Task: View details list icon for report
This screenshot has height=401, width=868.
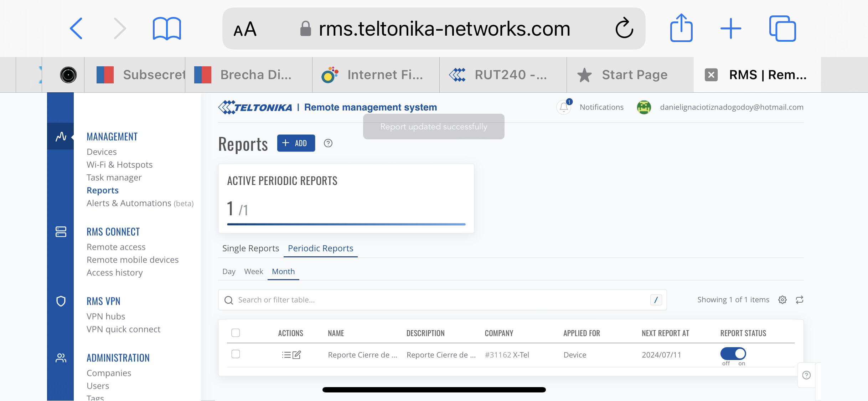Action: tap(286, 355)
